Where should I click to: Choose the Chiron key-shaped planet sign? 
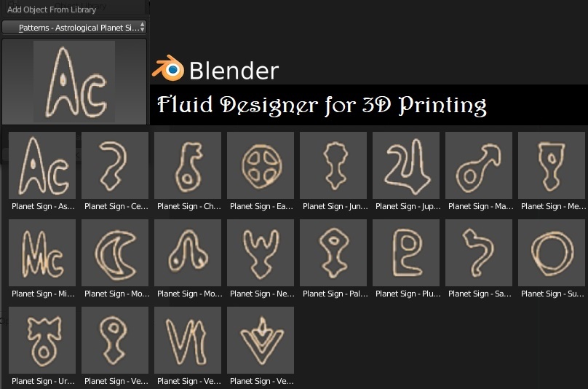pyautogui.click(x=188, y=165)
